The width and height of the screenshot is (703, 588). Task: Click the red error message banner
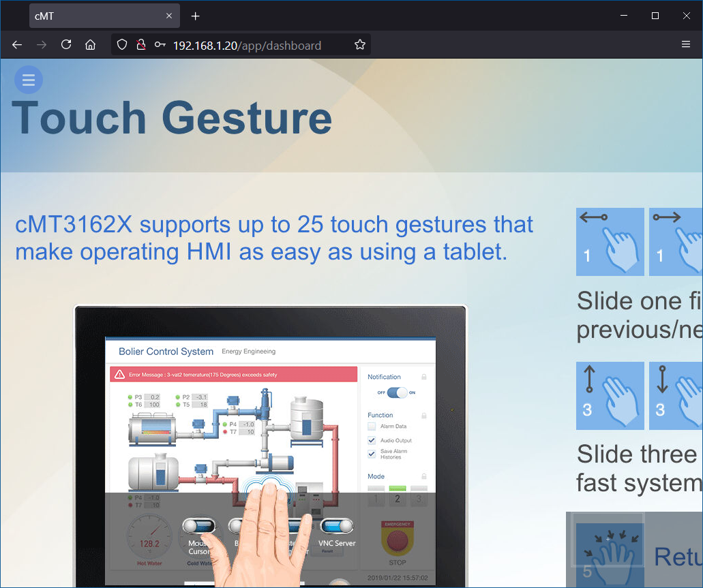click(x=234, y=374)
